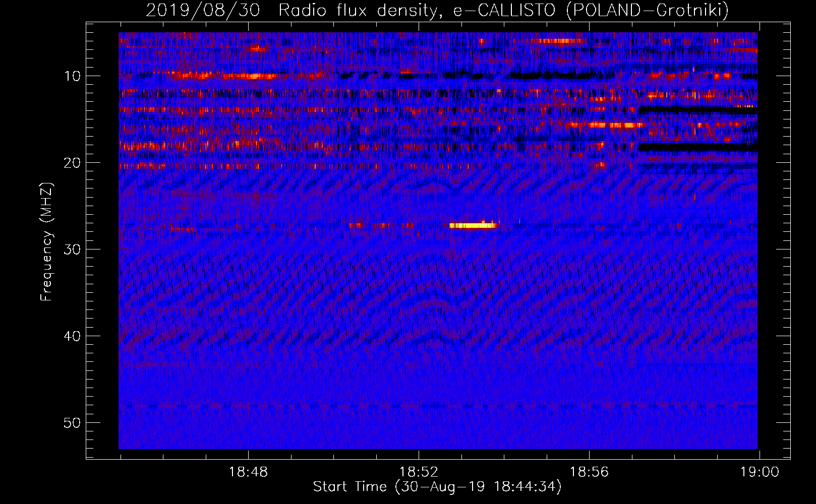Click the '18:52' time tick label
816x504 pixels.
pyautogui.click(x=419, y=472)
